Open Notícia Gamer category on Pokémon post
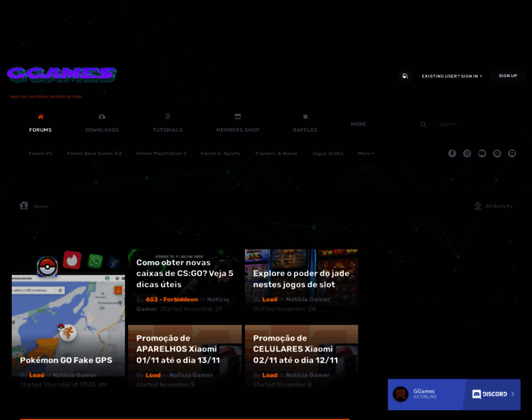This screenshot has width=532, height=420. (75, 375)
